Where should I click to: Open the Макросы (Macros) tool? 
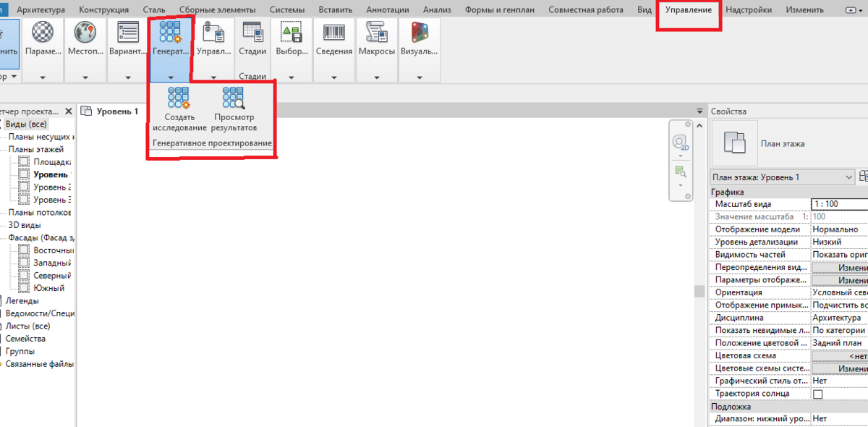coord(377,33)
